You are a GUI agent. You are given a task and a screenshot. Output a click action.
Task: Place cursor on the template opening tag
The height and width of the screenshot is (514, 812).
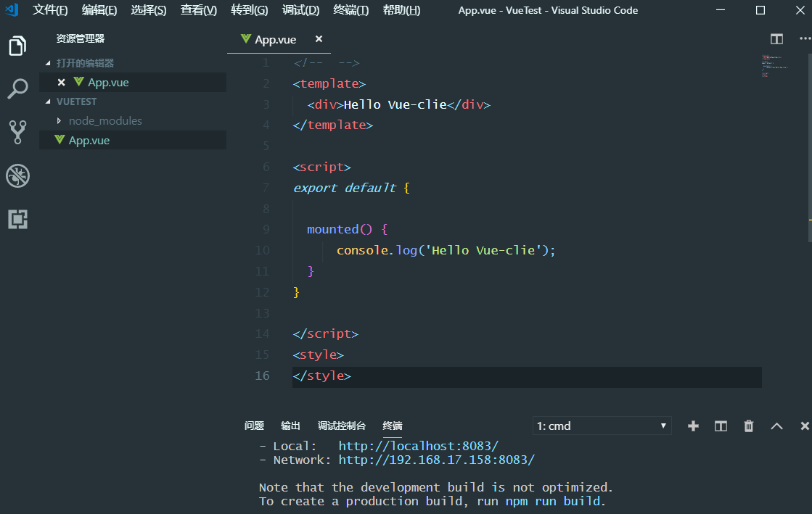pyautogui.click(x=329, y=84)
